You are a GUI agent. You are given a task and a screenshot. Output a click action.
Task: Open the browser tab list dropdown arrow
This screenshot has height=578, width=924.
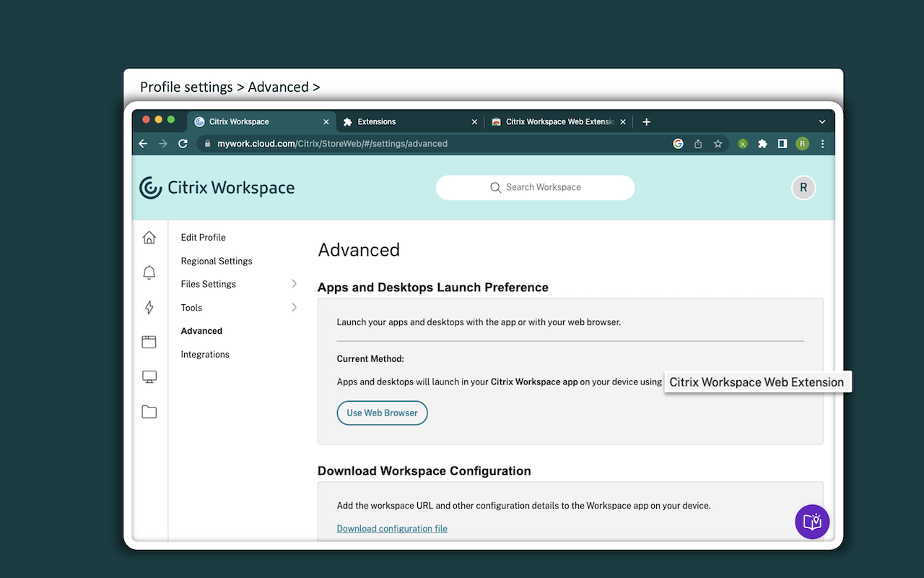[821, 121]
